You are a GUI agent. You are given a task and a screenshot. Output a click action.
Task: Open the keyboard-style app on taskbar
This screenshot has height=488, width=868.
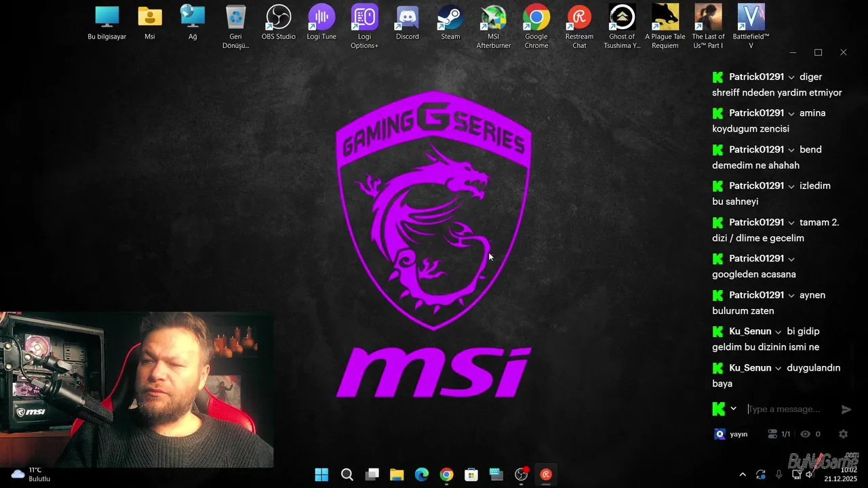tap(496, 474)
